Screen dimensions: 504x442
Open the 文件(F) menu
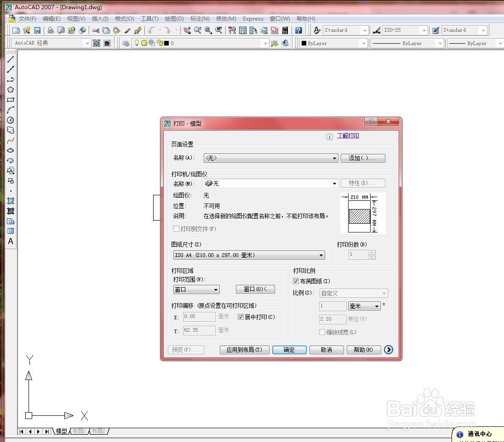click(27, 19)
